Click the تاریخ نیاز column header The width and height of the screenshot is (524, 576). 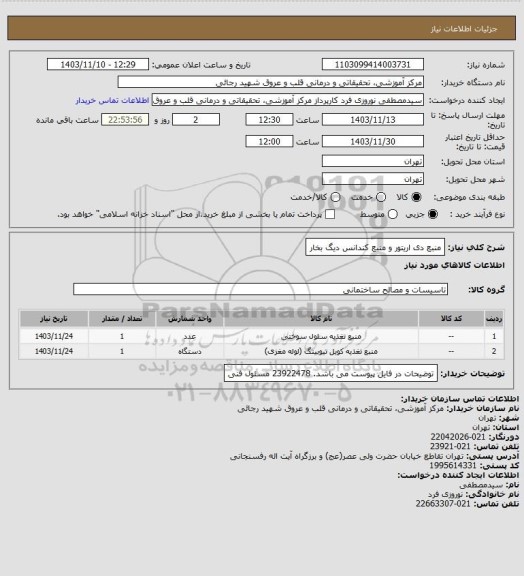[54, 319]
